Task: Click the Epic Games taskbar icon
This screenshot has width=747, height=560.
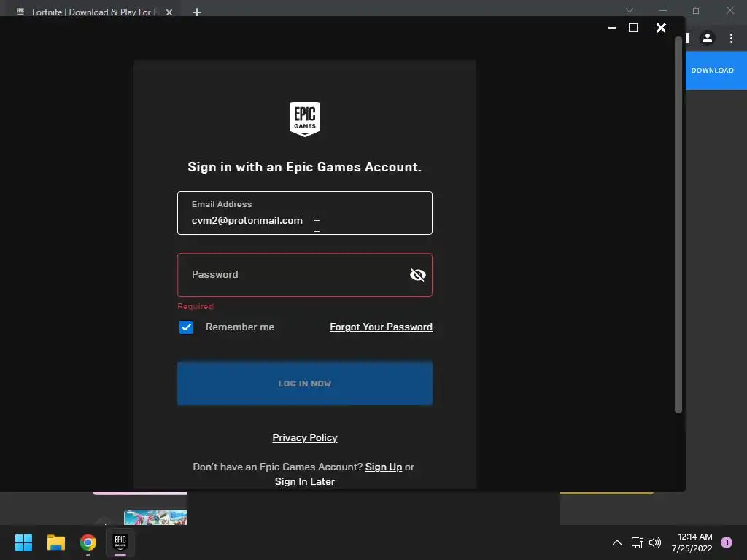Action: 120,542
